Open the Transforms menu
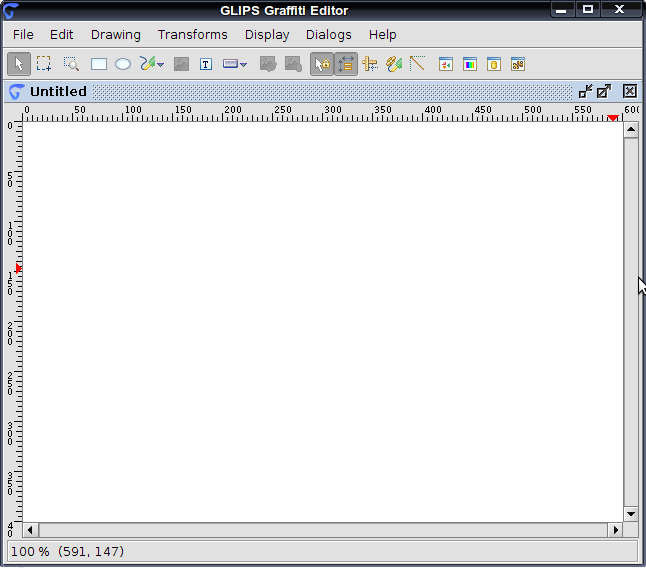 [192, 35]
